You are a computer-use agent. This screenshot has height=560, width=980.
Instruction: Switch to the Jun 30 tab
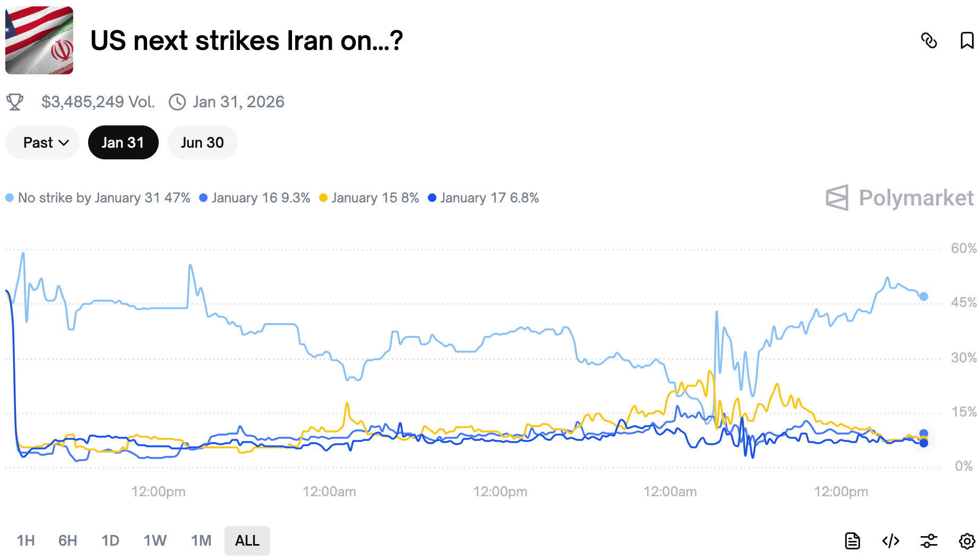(202, 142)
